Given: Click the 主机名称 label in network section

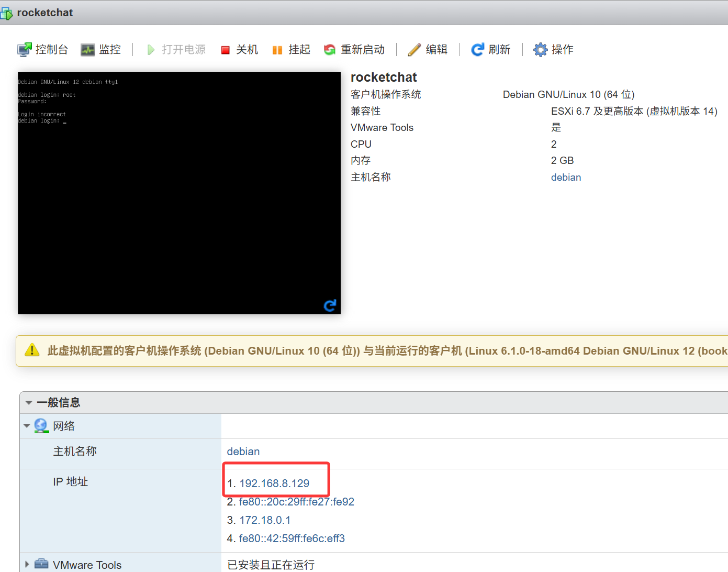Looking at the screenshot, I should click(x=75, y=451).
